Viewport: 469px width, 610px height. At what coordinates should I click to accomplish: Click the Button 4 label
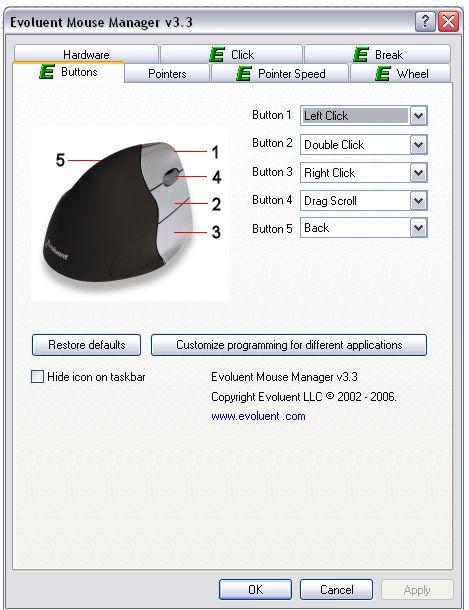[x=272, y=200]
